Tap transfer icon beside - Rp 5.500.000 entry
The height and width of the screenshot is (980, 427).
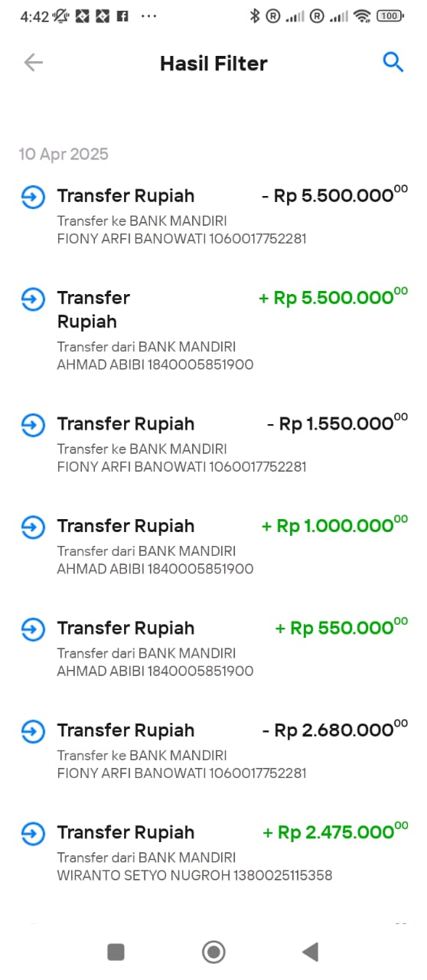point(33,197)
